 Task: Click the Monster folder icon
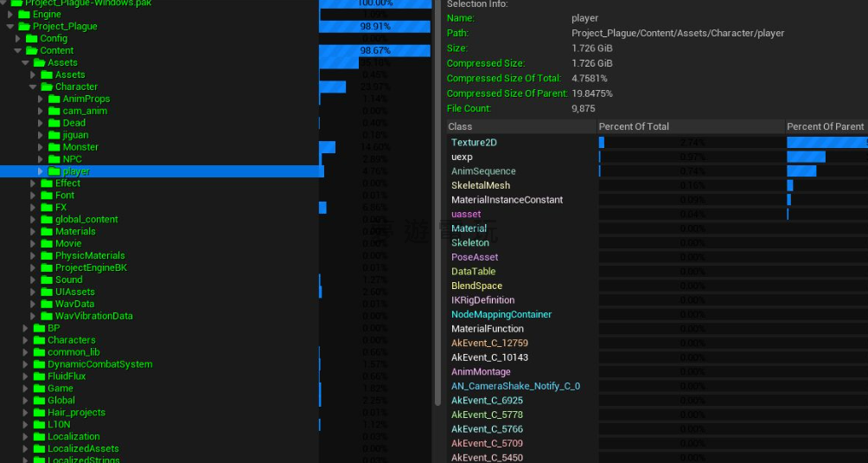(x=54, y=147)
